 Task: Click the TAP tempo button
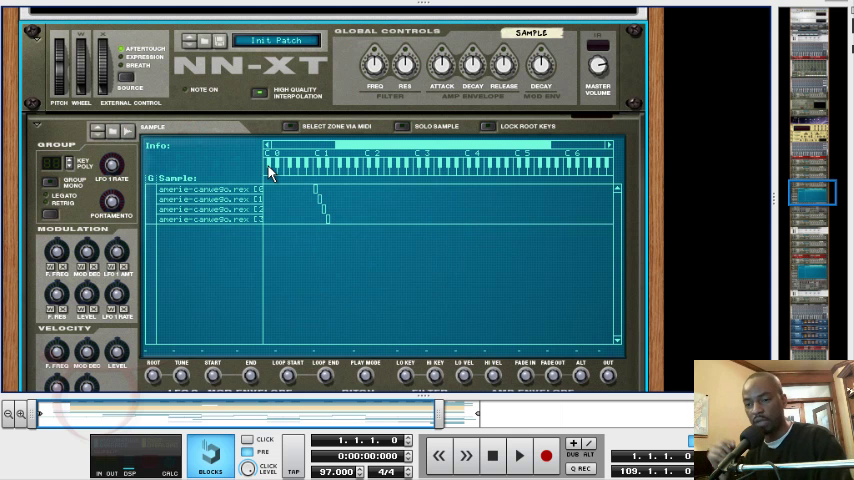(294, 456)
